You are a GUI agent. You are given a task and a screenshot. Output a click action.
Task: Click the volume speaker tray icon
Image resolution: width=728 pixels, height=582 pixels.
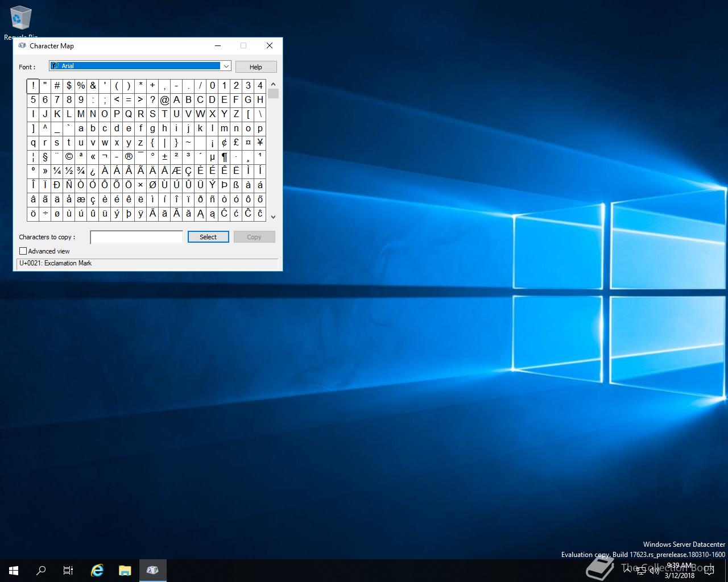(654, 571)
